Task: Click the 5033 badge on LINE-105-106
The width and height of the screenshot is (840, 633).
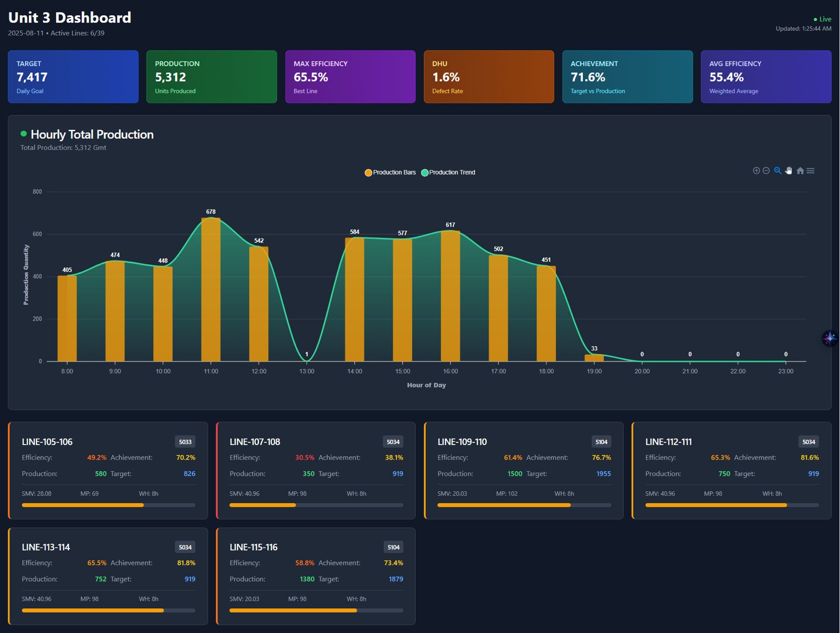Action: pos(185,442)
